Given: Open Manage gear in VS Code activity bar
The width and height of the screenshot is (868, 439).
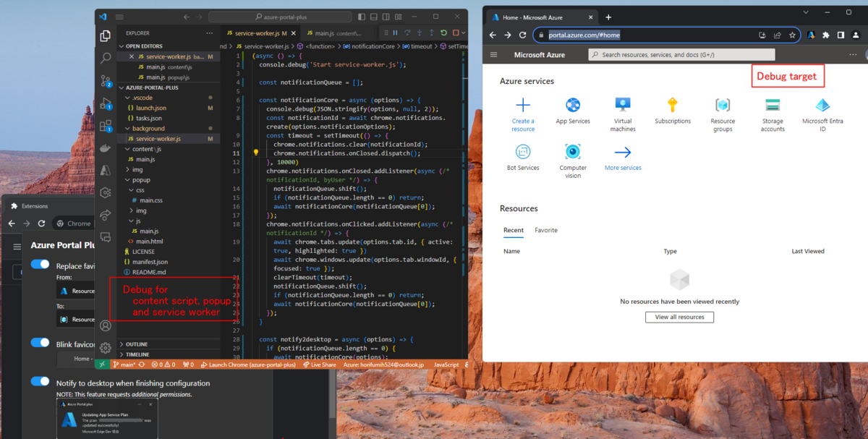Looking at the screenshot, I should (106, 348).
